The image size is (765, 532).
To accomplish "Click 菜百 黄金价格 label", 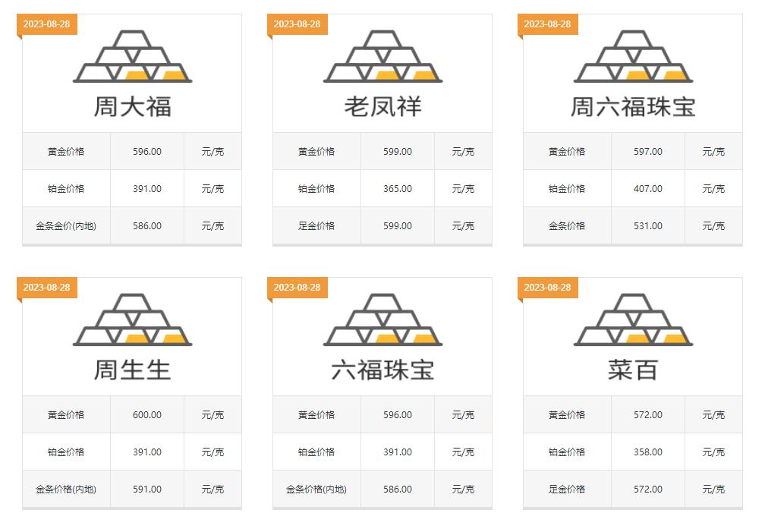I will point(566,415).
